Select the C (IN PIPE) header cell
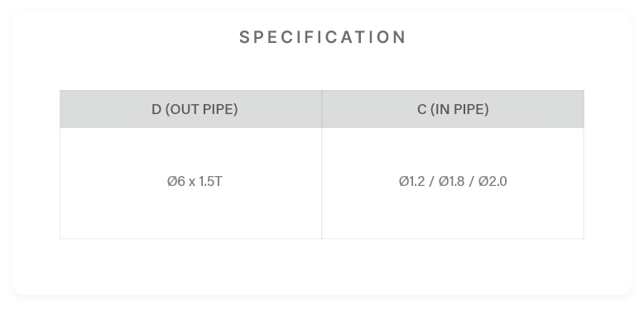The width and height of the screenshot is (644, 310). pyautogui.click(x=453, y=109)
